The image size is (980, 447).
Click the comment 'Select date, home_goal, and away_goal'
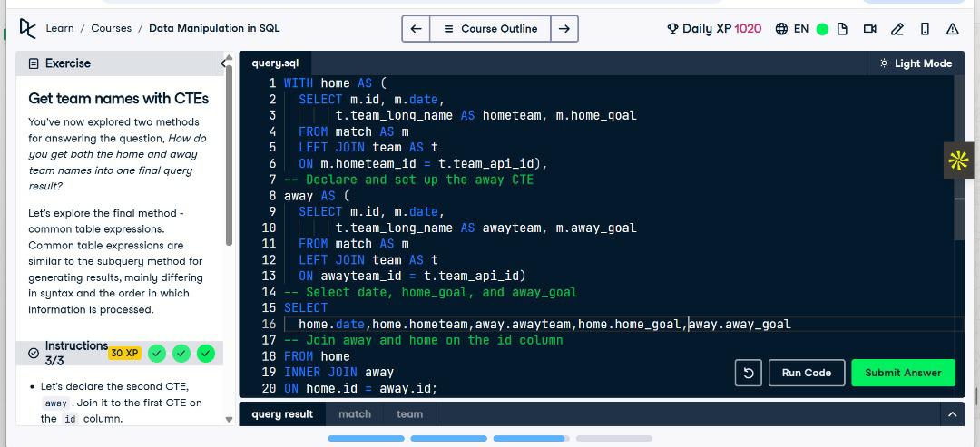(x=431, y=292)
